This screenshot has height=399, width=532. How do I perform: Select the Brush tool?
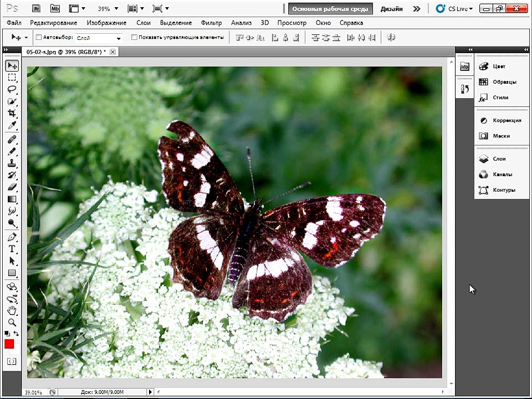(x=12, y=151)
